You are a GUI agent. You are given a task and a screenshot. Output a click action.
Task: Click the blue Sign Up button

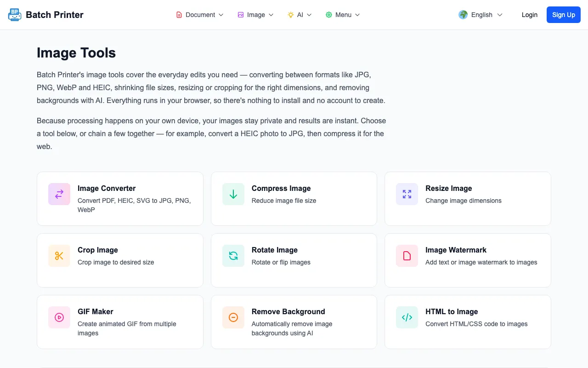pos(564,15)
